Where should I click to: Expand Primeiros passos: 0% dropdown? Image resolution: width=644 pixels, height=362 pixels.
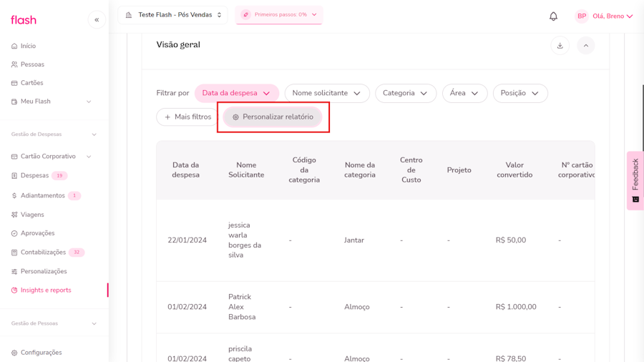coord(279,15)
